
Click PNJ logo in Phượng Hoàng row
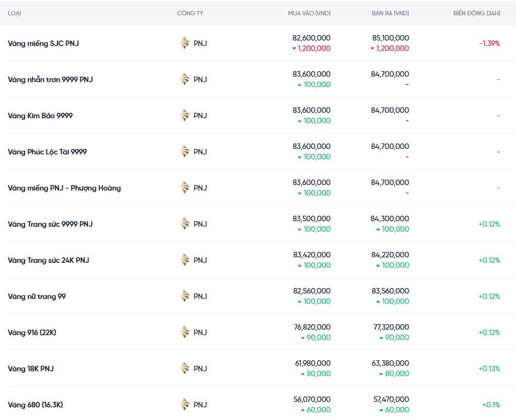coord(185,188)
